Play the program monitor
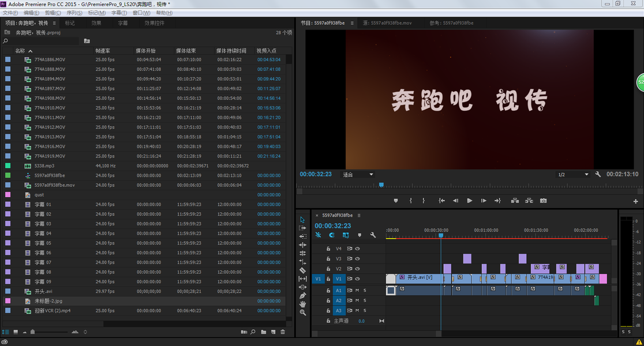644x346 pixels. click(x=470, y=201)
